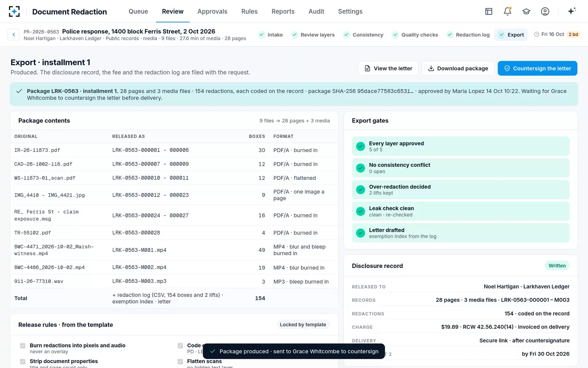
Task: Click Countersign the letter button
Action: pyautogui.click(x=537, y=68)
